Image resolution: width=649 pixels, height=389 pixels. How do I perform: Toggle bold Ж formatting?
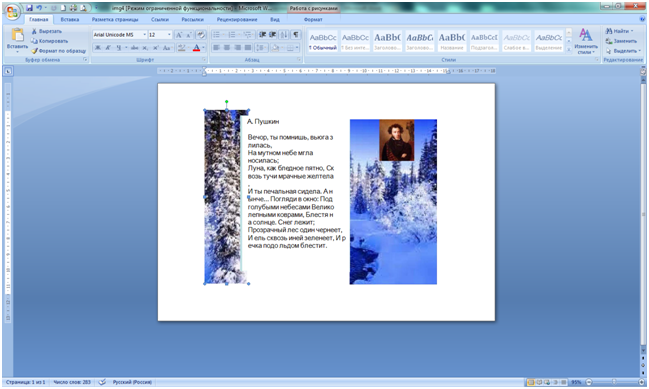pyautogui.click(x=98, y=48)
